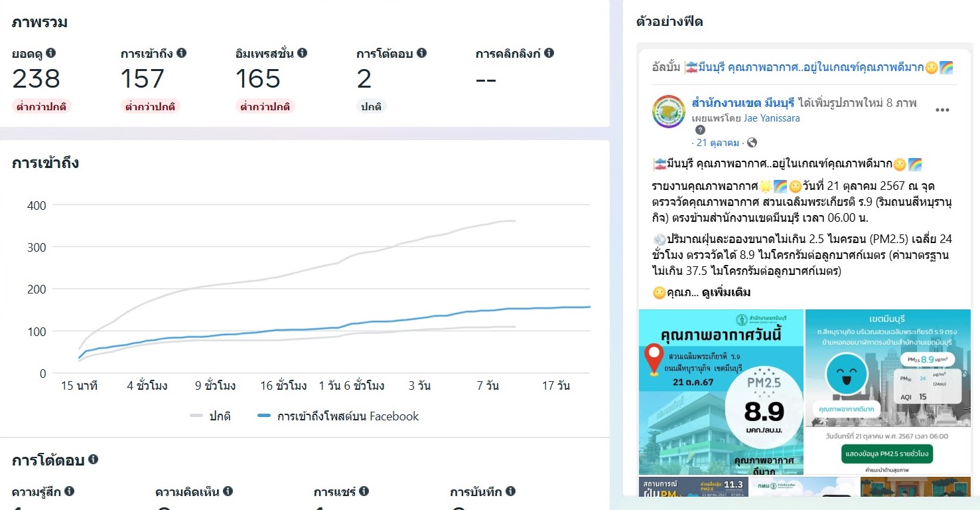Click the info icon beside การเข้าถึง metric
The width and height of the screenshot is (980, 510).
point(181,53)
